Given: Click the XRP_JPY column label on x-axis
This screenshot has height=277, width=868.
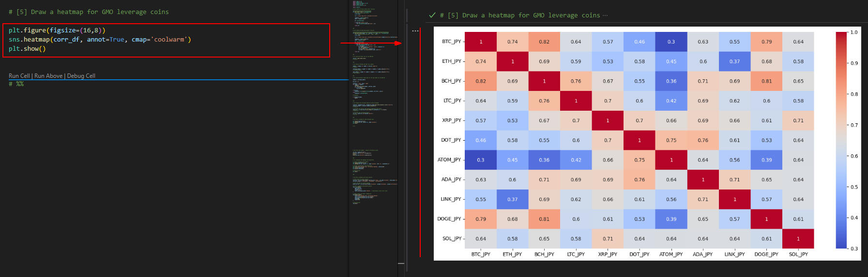Looking at the screenshot, I should pos(608,254).
